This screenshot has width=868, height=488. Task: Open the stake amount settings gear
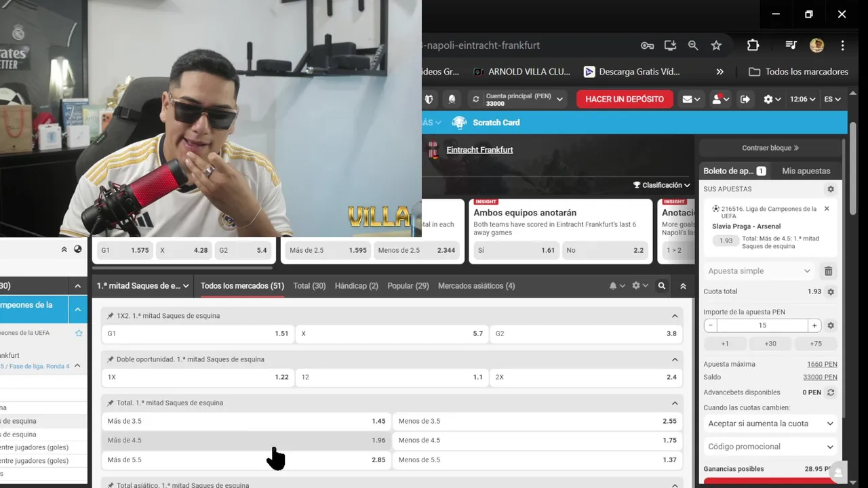[830, 325]
